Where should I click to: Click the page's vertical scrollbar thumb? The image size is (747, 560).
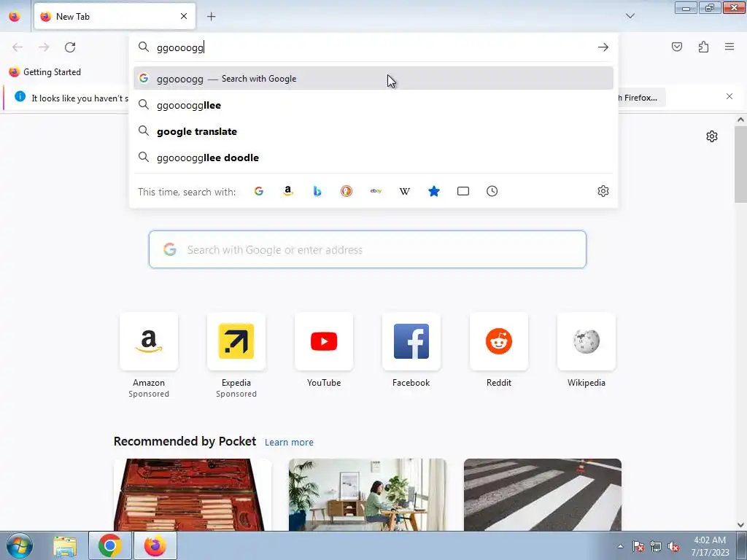[x=740, y=165]
